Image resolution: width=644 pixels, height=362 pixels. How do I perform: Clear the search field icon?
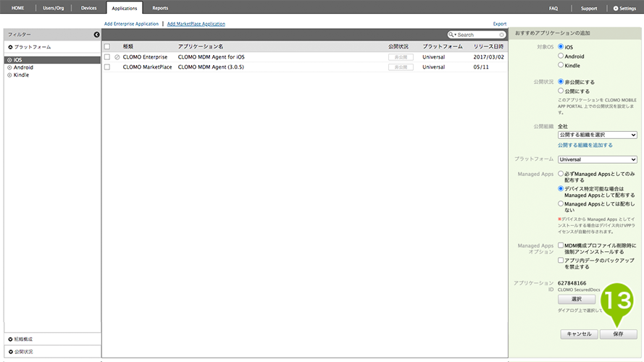coord(501,35)
